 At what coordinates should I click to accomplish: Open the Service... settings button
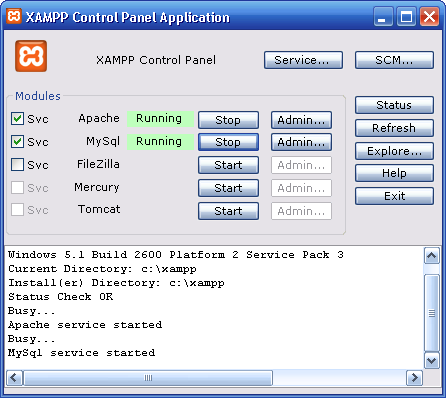(x=303, y=60)
